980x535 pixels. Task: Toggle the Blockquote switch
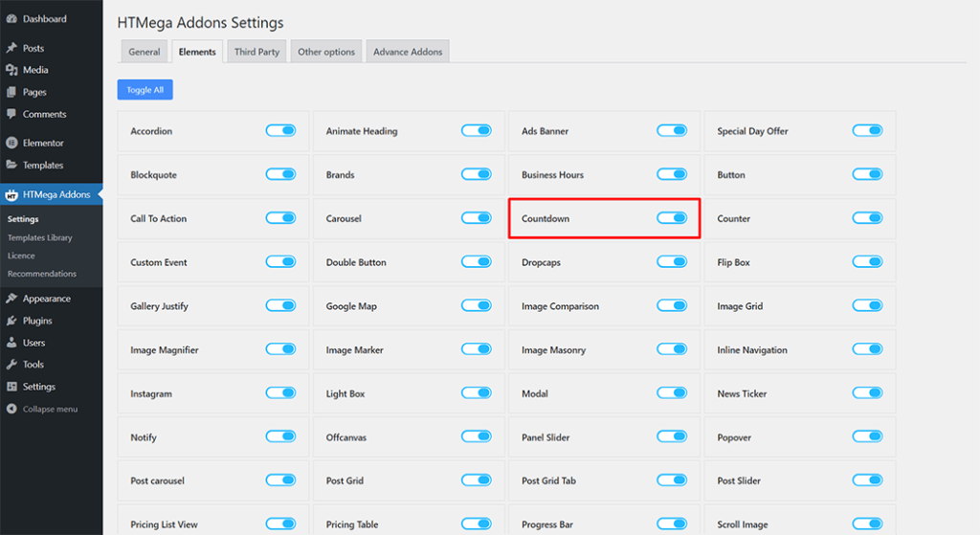coord(280,174)
